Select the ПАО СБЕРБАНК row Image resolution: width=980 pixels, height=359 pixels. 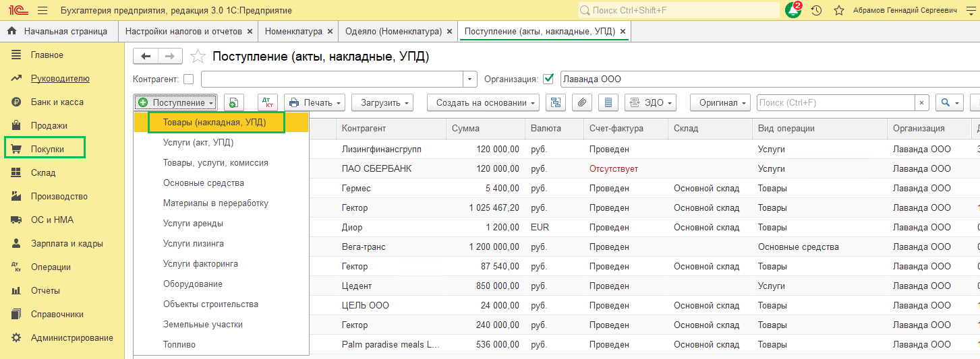click(644, 168)
